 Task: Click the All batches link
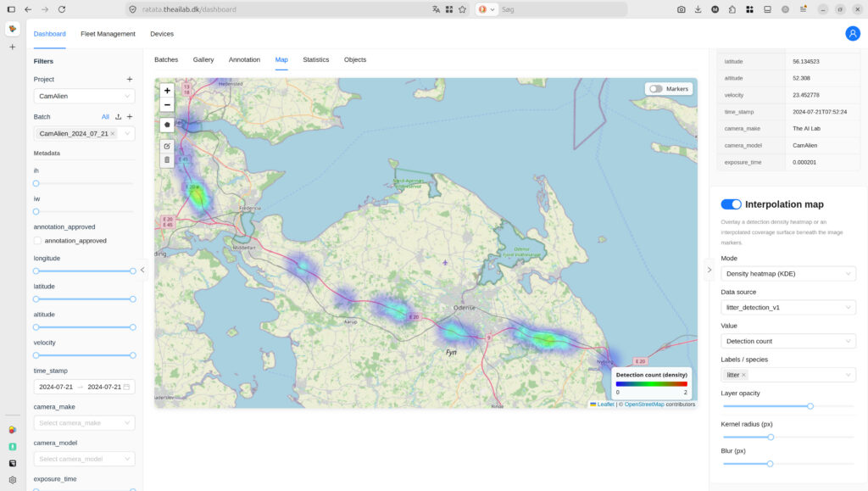[x=105, y=117]
